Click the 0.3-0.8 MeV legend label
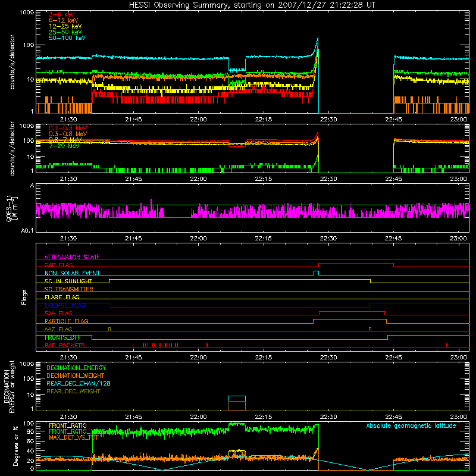Screen dimensions: 476x476 pos(68,134)
